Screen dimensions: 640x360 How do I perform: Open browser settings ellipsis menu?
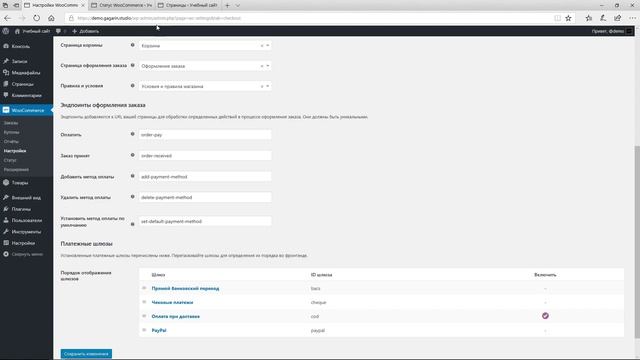click(632, 18)
